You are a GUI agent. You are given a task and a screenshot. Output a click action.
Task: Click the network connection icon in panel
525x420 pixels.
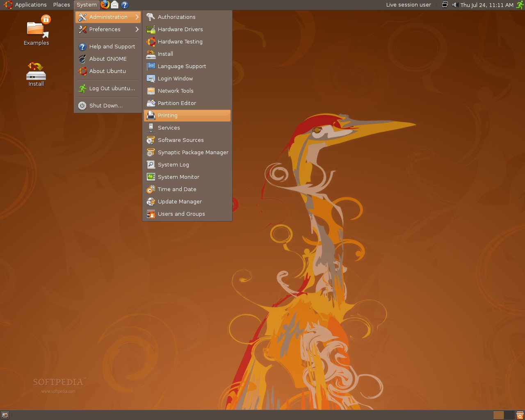[x=445, y=5]
